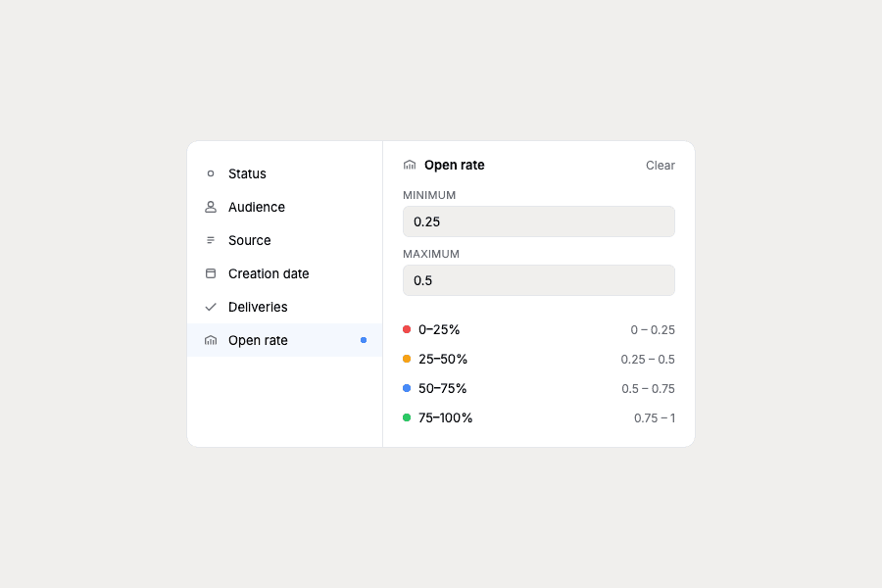Click the Audience person icon
Image resolution: width=882 pixels, height=588 pixels.
click(211, 207)
